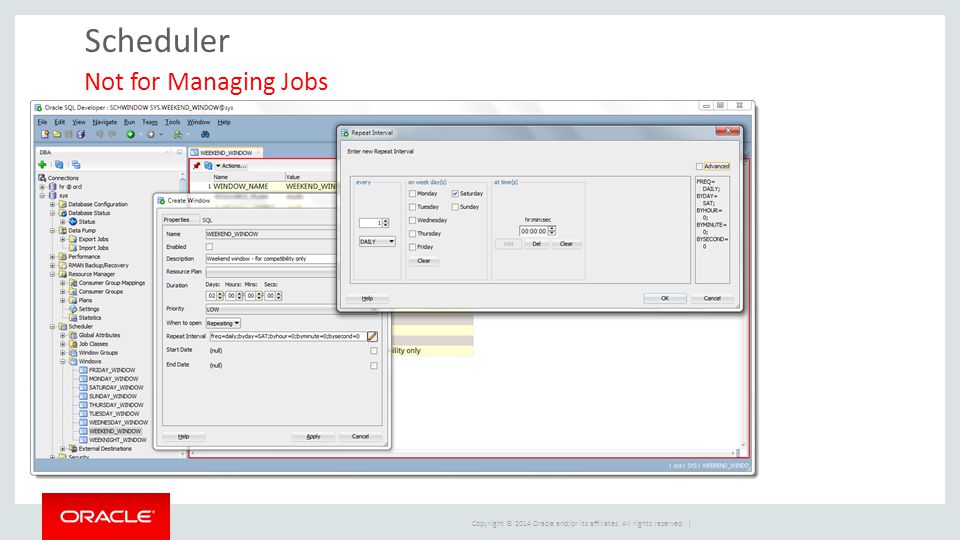Click the red pushpin freeze view icon
The height and width of the screenshot is (540, 960).
coord(197,166)
